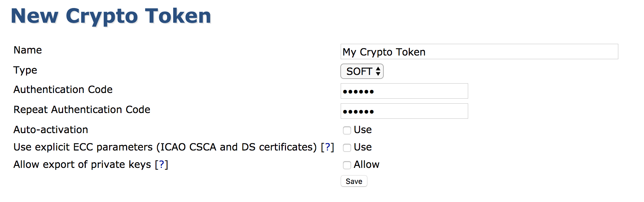Focus the Repeat Authentication Code field

(x=404, y=111)
